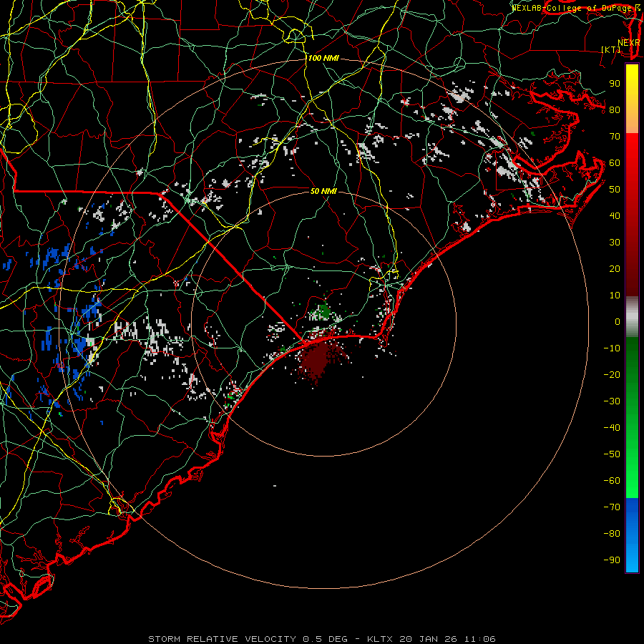Click the [KT] units label
The width and height of the screenshot is (644, 644).
(611, 49)
